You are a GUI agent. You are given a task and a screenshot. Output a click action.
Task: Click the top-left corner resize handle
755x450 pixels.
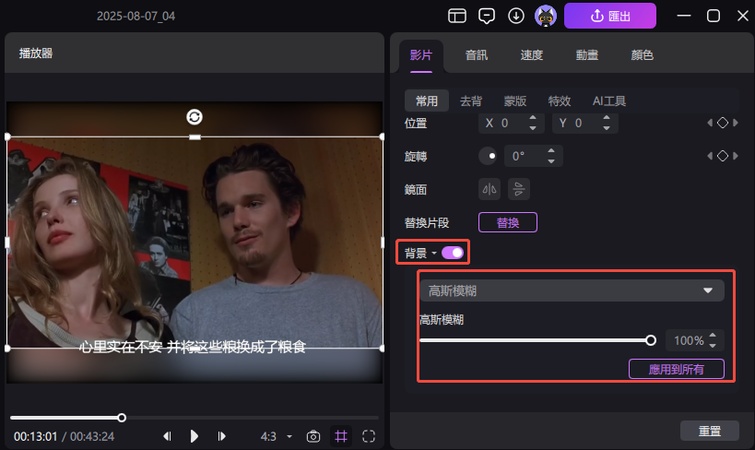click(8, 137)
